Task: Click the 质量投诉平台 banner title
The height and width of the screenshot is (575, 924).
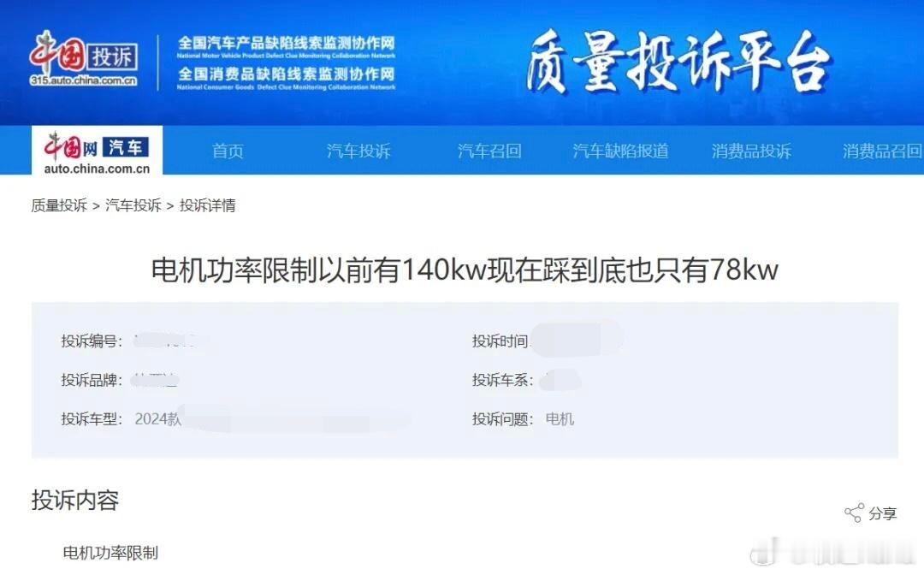Action: click(x=678, y=63)
